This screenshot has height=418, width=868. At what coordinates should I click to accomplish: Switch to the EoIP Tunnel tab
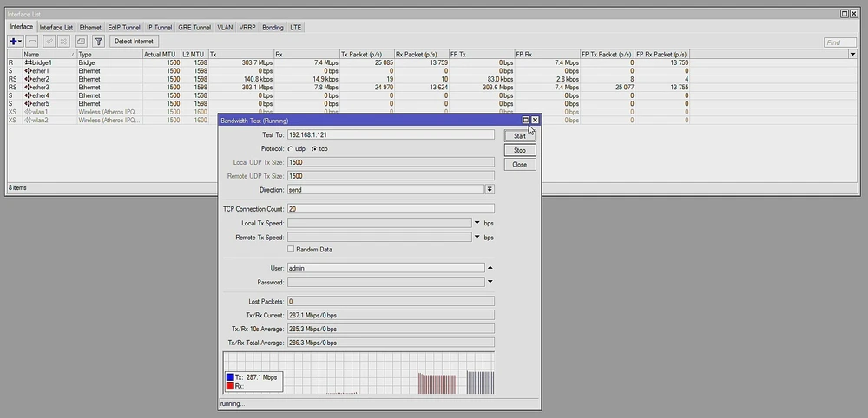pos(124,28)
